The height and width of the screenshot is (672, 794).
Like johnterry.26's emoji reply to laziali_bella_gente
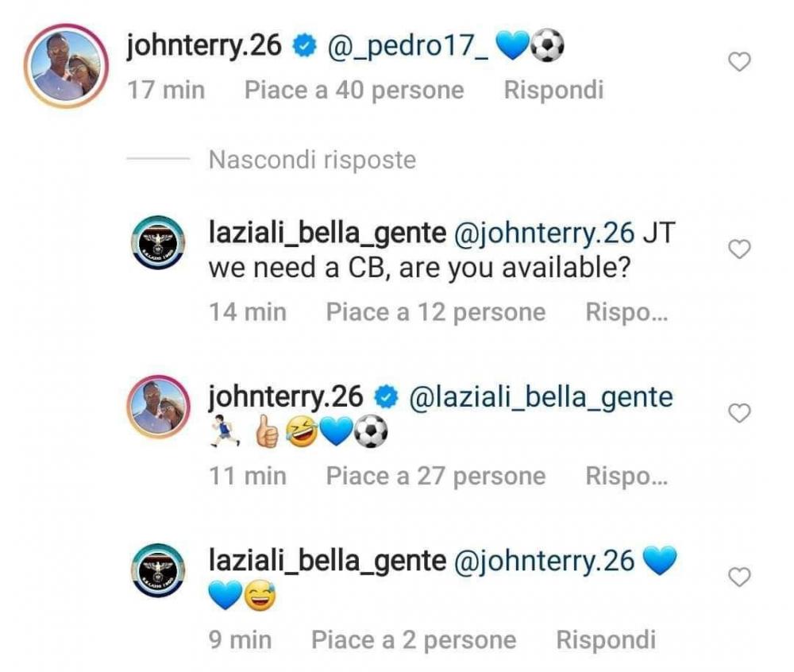pos(738,413)
